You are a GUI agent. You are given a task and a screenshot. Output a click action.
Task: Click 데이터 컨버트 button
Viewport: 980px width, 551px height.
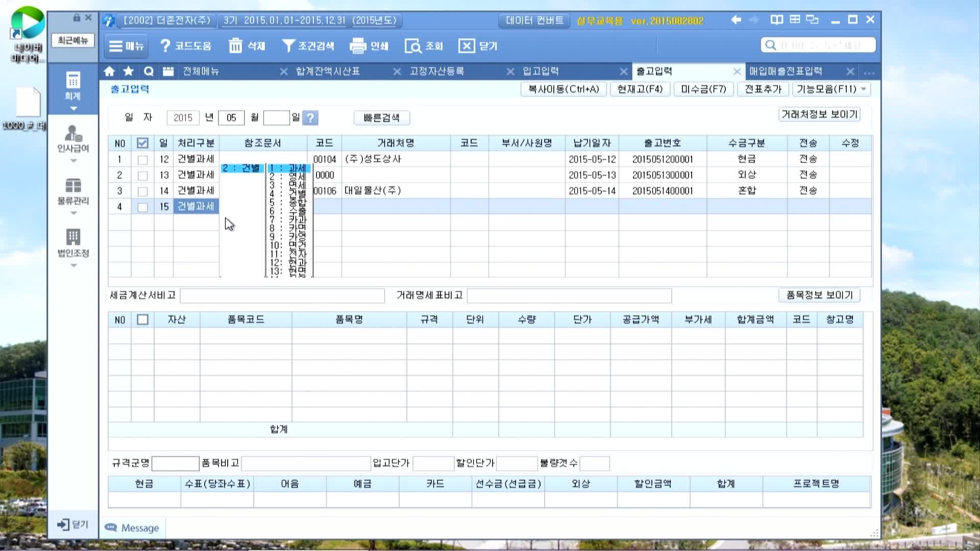point(534,20)
